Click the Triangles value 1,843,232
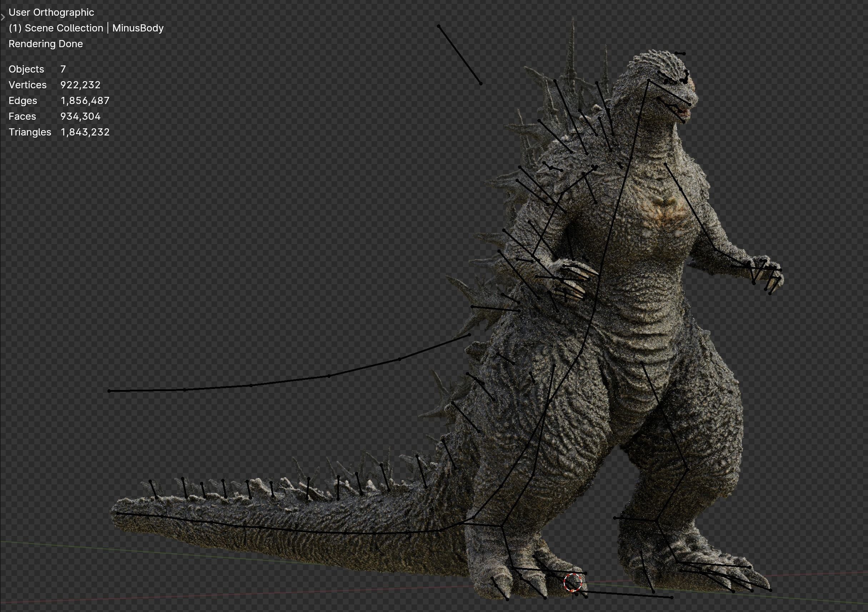Screen dimensions: 868x612 click(85, 132)
